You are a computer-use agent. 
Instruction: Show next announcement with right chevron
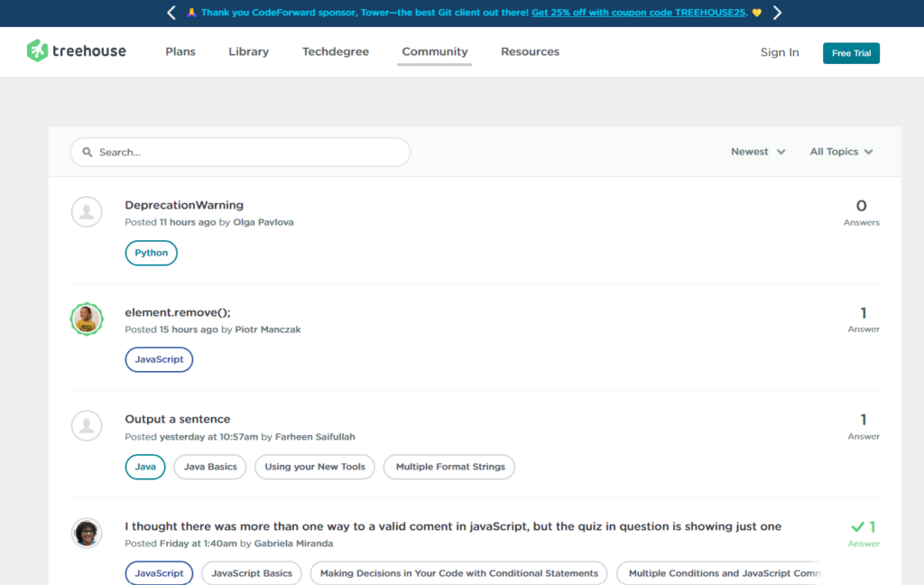click(777, 13)
